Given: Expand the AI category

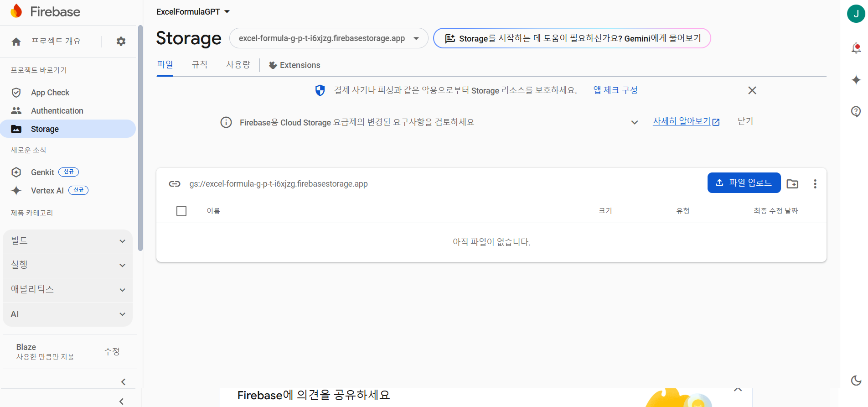Looking at the screenshot, I should point(68,314).
